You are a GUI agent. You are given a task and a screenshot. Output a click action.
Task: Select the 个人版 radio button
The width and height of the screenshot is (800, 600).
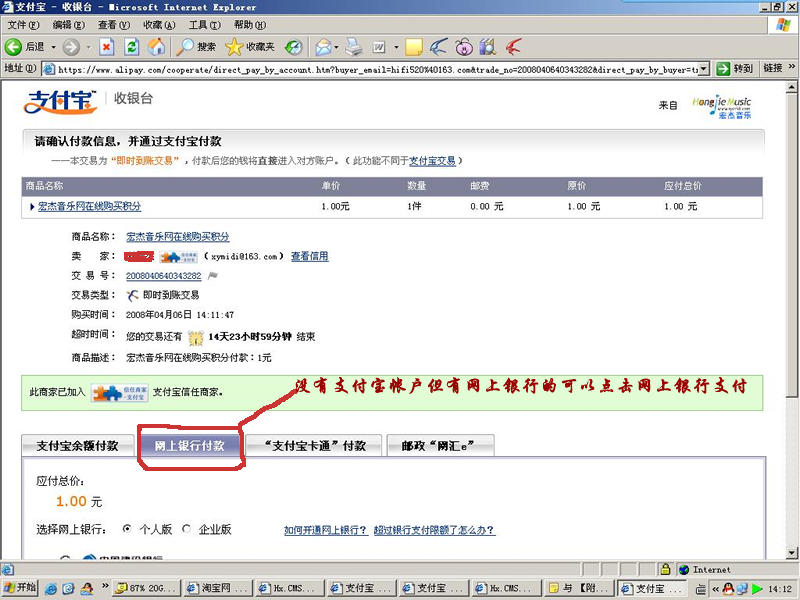tap(127, 529)
